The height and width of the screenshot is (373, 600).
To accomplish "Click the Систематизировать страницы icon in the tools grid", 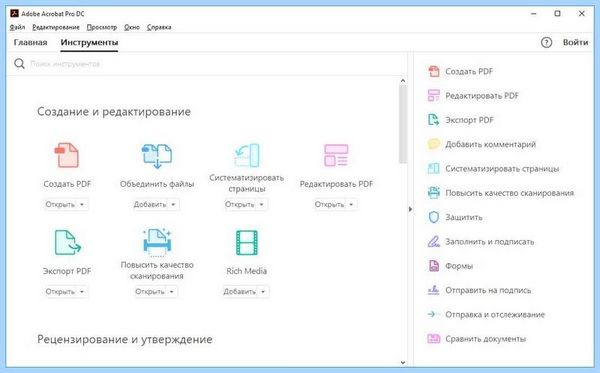I will [x=247, y=155].
